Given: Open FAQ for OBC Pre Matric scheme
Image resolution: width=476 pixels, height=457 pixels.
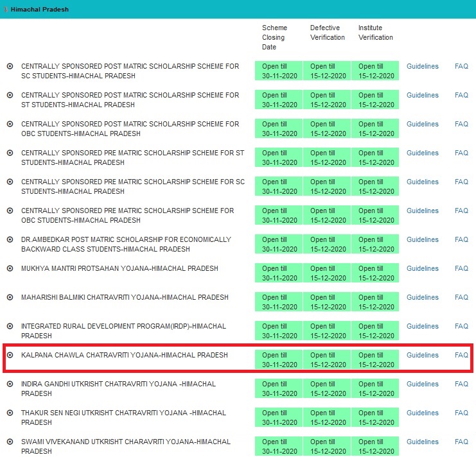Looking at the screenshot, I should click(x=461, y=211).
